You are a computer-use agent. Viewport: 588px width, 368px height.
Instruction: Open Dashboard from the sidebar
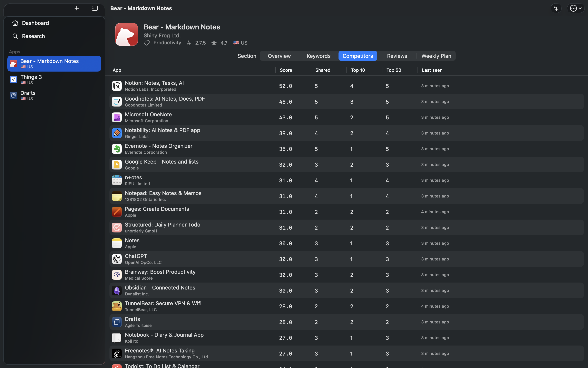pyautogui.click(x=54, y=23)
